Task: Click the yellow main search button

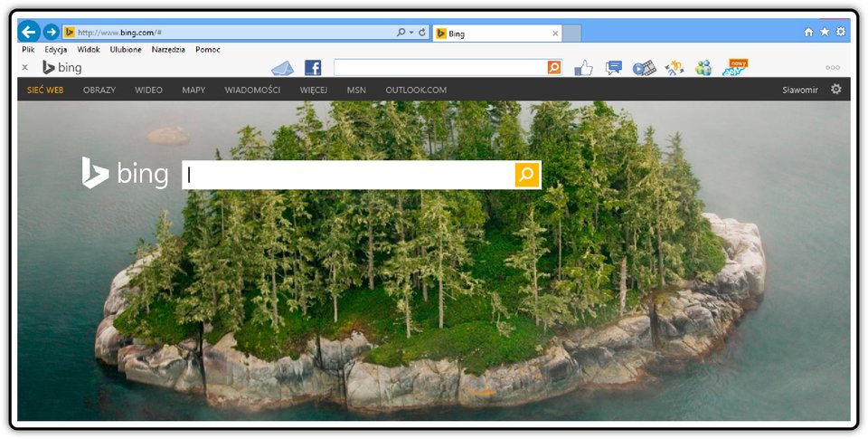Action: [x=527, y=176]
